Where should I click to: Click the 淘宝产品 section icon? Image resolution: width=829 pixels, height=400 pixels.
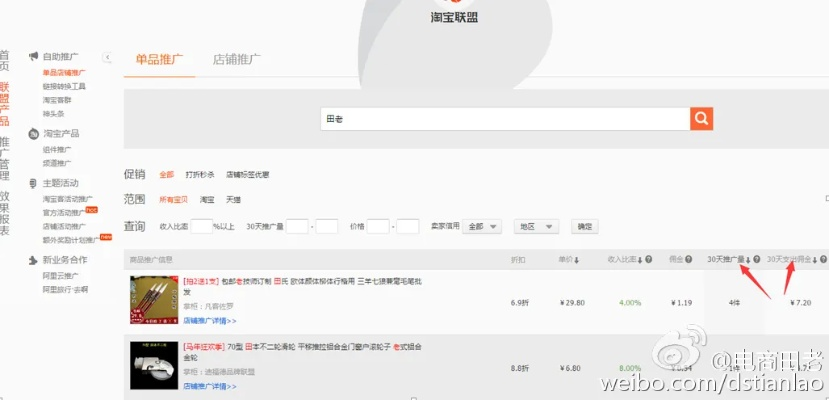(x=33, y=133)
